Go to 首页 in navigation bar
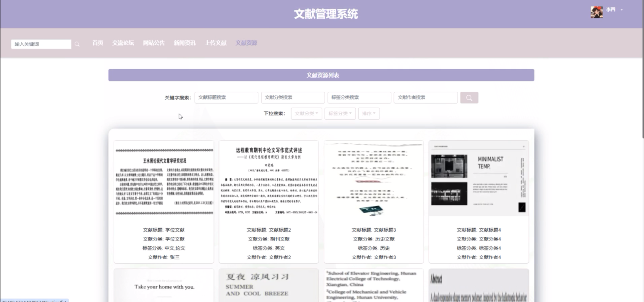This screenshot has width=644, height=302. (x=98, y=43)
